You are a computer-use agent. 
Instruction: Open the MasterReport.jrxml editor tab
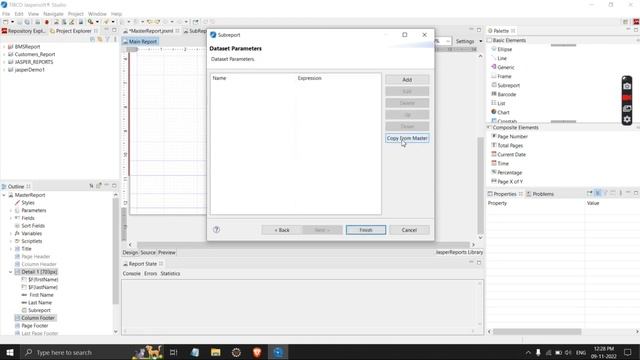[x=151, y=31]
